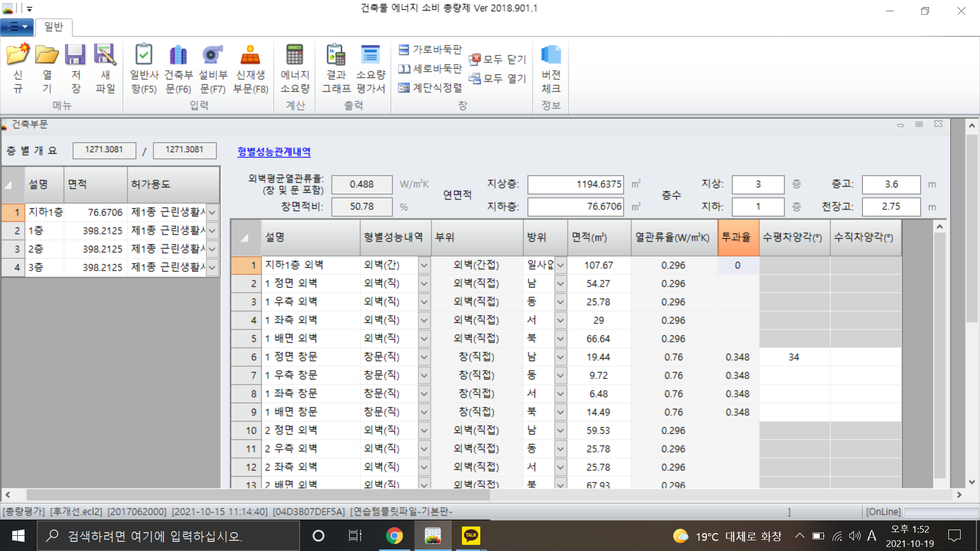Click 에너지 소요량 calculator icon
Image resolution: width=980 pixels, height=551 pixels.
(x=295, y=55)
